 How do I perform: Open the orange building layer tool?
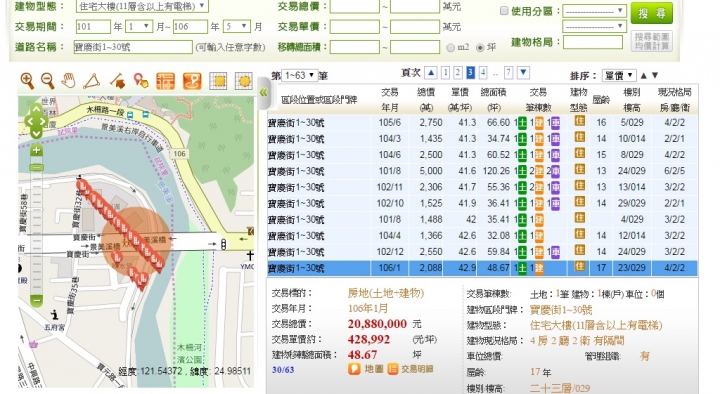pyautogui.click(x=165, y=81)
